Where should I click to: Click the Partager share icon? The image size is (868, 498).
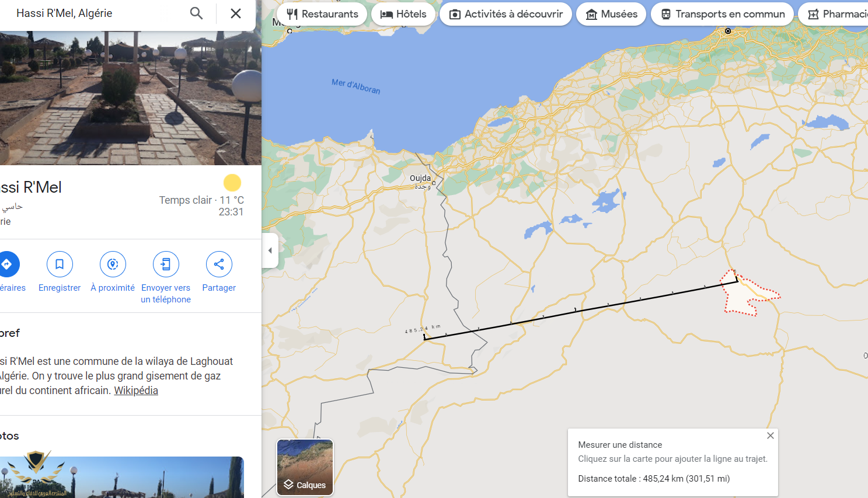click(219, 264)
